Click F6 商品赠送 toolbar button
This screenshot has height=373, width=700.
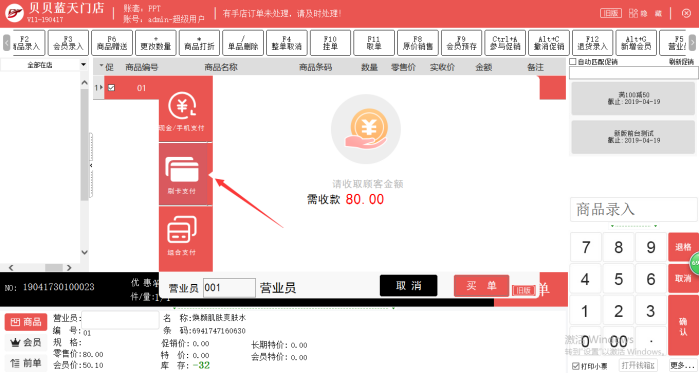(112, 43)
